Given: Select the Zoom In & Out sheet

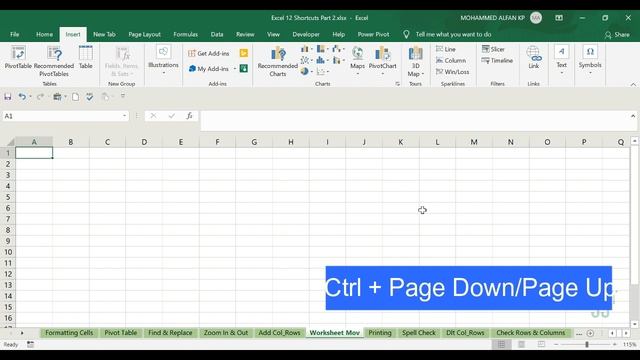Looking at the screenshot, I should tap(226, 333).
